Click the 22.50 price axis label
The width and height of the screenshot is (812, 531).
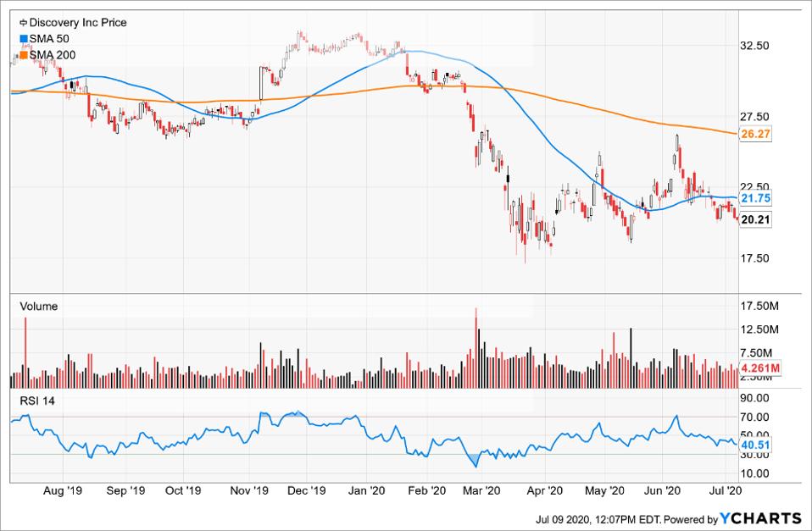point(755,186)
